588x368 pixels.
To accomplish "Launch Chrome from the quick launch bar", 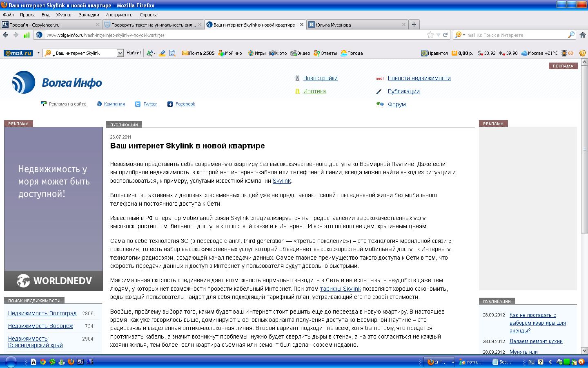I will (x=43, y=362).
